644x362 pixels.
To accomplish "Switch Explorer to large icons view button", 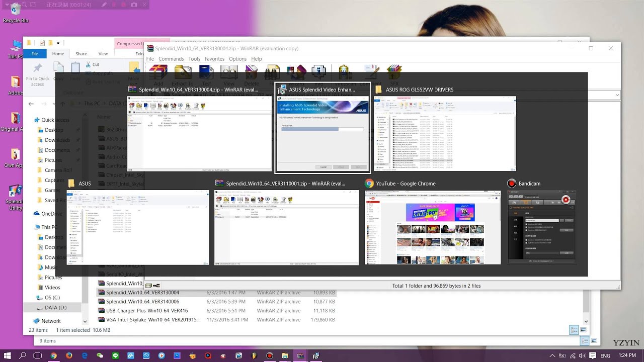I will (583, 330).
